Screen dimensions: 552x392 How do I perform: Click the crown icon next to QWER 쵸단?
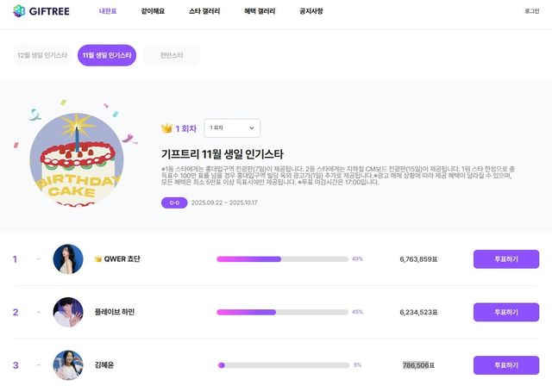98,258
